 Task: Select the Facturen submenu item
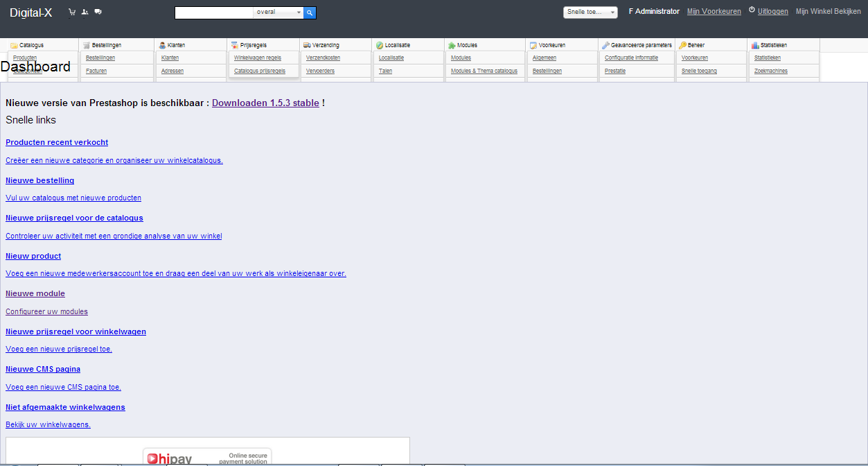[96, 71]
